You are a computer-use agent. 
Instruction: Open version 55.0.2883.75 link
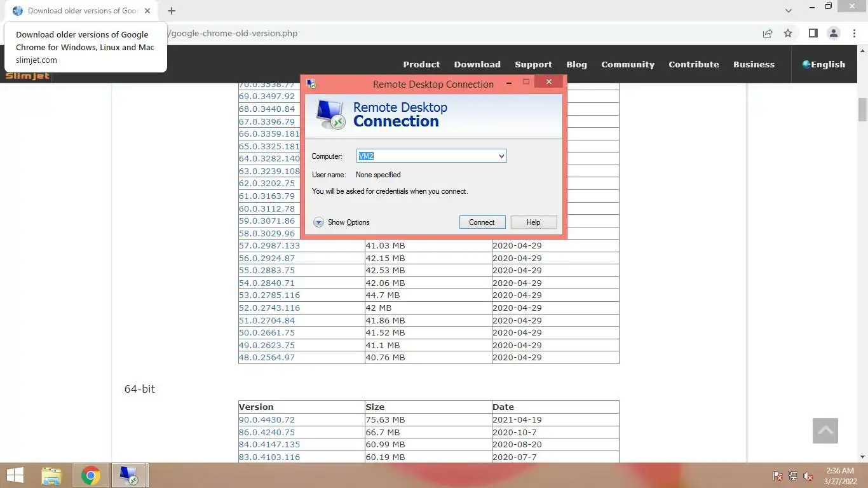pyautogui.click(x=267, y=270)
